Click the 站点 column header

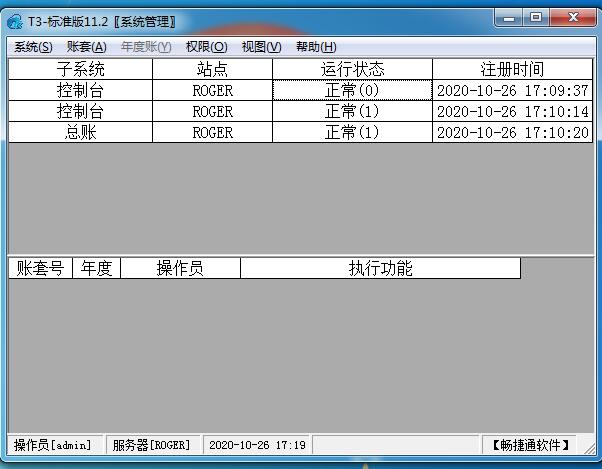coord(212,69)
